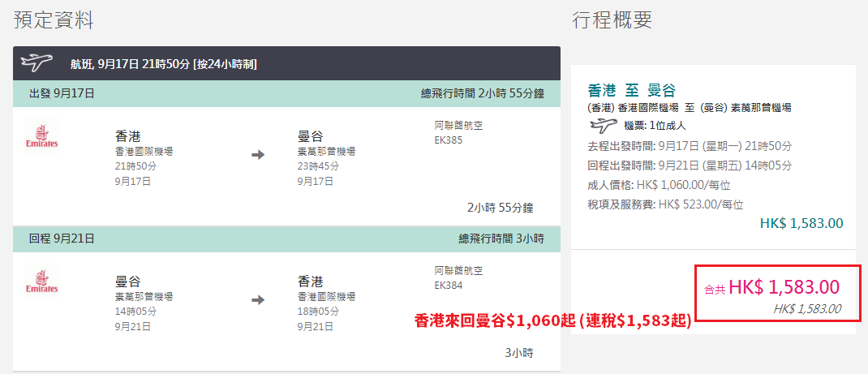Click arrow between 香港 and 曼谷 outbound

pos(258,156)
